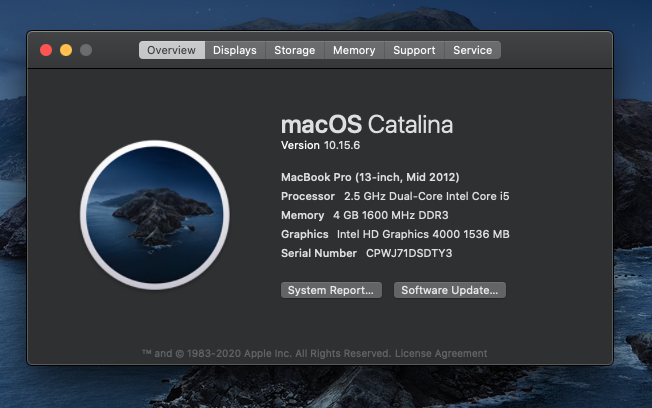Open Software Update... button
The height and width of the screenshot is (408, 652).
[x=449, y=290]
